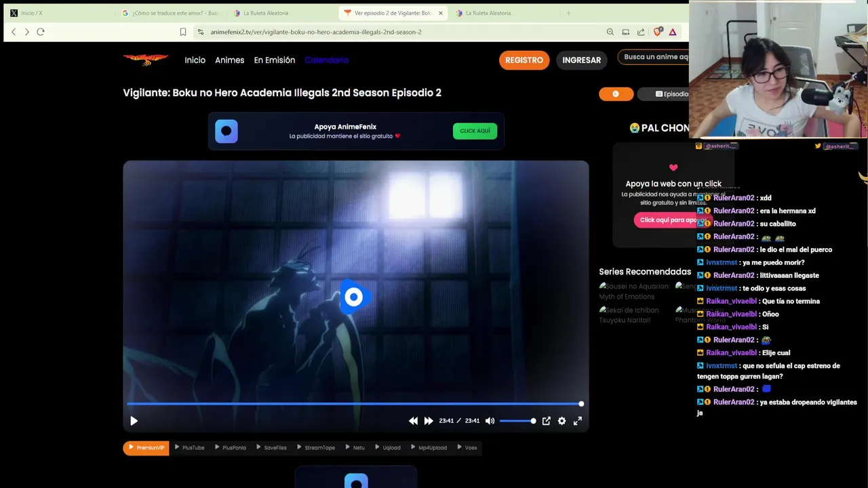Viewport: 868px width, 488px height.
Task: Select the Mp4Upload server
Action: pyautogui.click(x=429, y=447)
